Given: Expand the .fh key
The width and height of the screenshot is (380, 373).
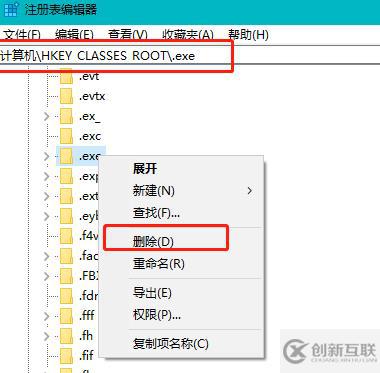Looking at the screenshot, I should (x=47, y=336).
